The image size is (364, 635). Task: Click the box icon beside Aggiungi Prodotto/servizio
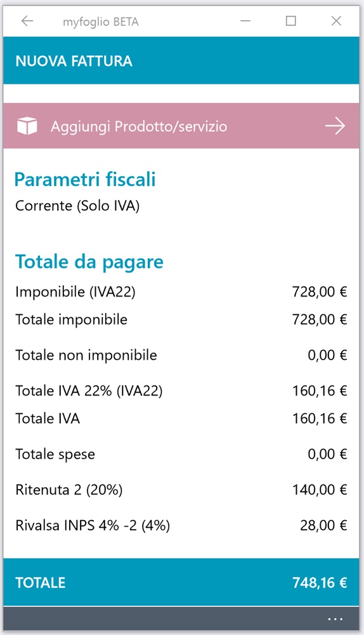27,126
